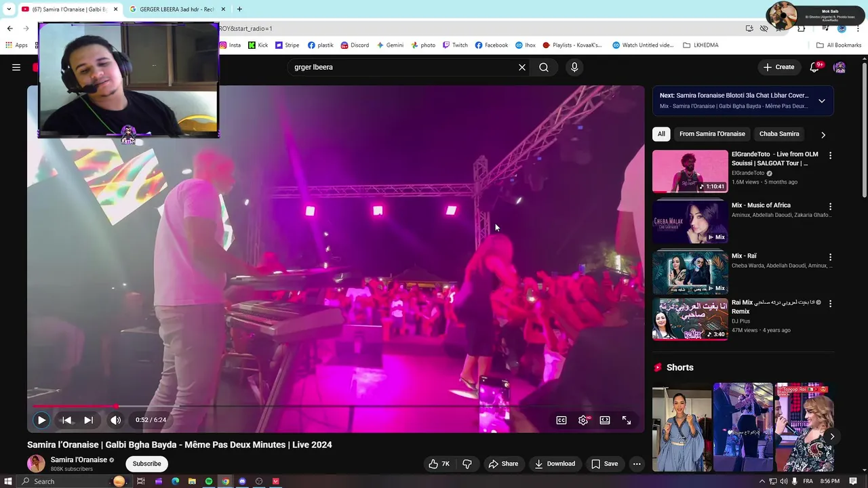The height and width of the screenshot is (488, 868).
Task: Open the All Bookmarks folder
Action: [839, 45]
